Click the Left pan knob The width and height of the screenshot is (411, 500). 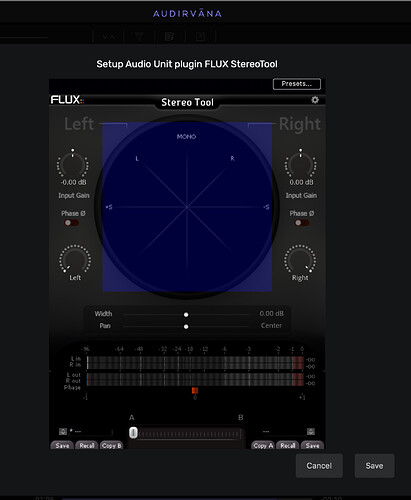point(75,259)
